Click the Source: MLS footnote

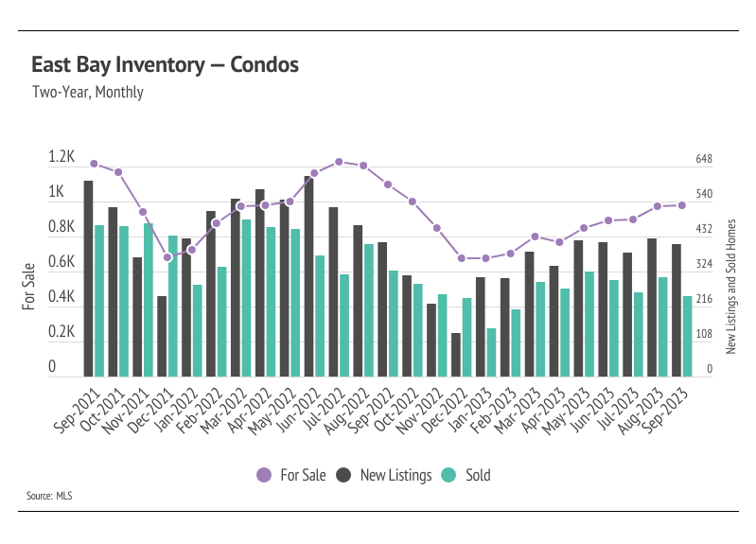click(49, 496)
